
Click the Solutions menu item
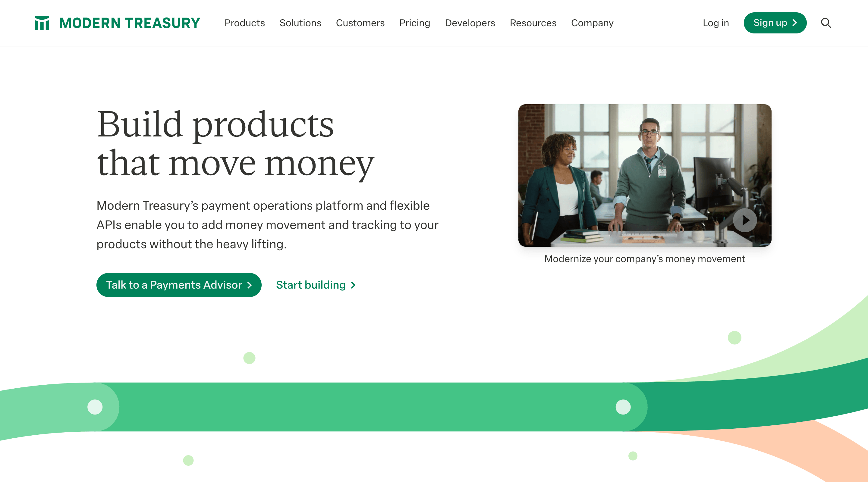coord(300,23)
